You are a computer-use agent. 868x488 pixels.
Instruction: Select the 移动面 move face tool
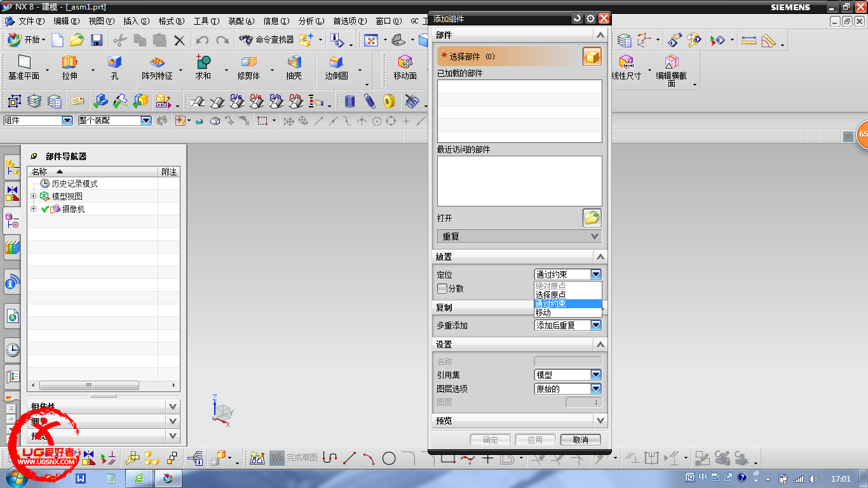tap(405, 68)
